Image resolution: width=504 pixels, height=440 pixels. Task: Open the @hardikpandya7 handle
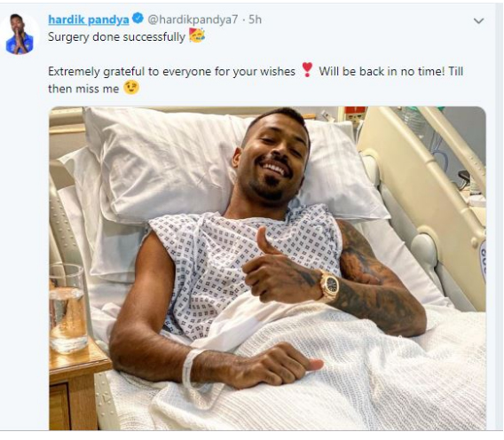(193, 20)
